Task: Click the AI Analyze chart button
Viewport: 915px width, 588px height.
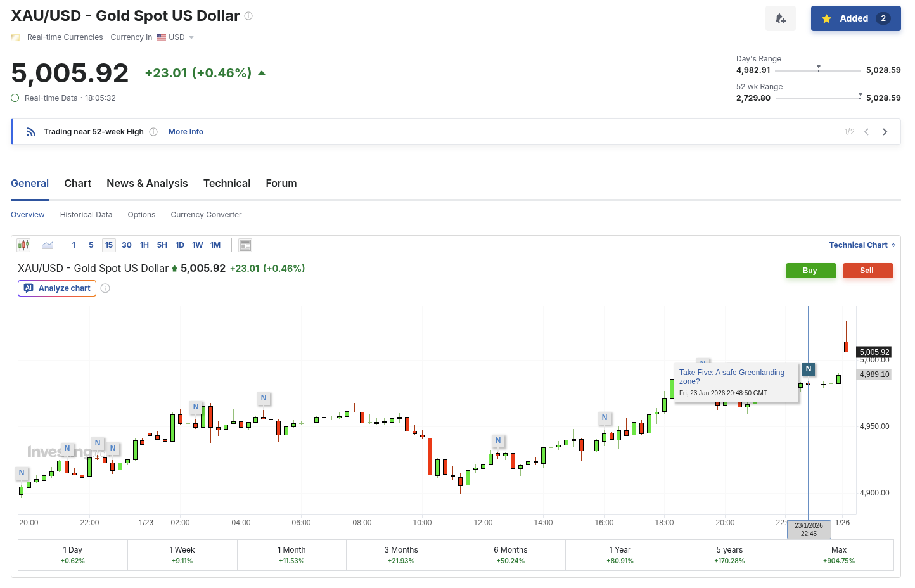Action: 57,288
